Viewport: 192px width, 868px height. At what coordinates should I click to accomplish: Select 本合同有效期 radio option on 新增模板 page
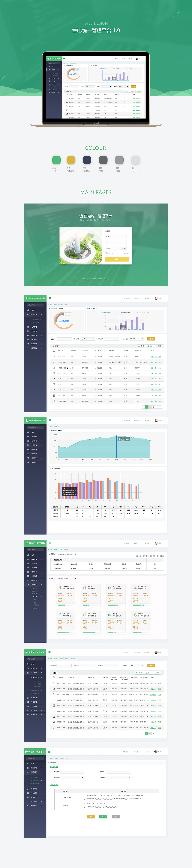pyautogui.click(x=84, y=807)
